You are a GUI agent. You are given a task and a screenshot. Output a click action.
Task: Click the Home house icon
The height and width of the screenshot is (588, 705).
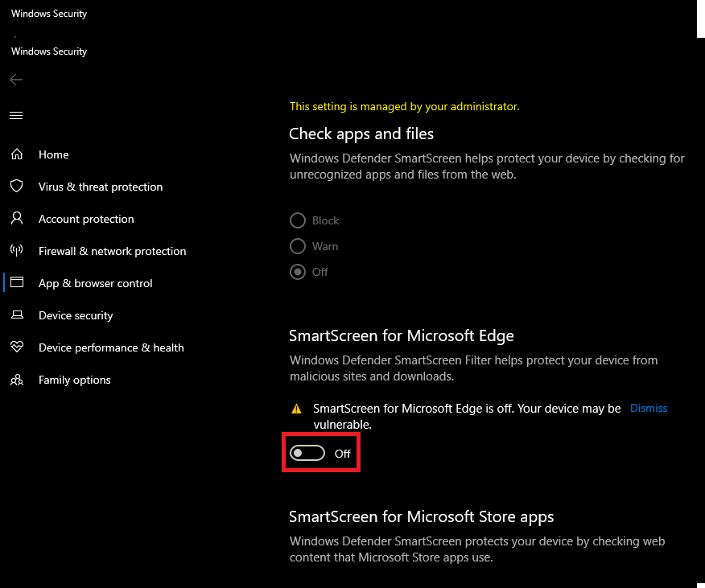coord(17,154)
